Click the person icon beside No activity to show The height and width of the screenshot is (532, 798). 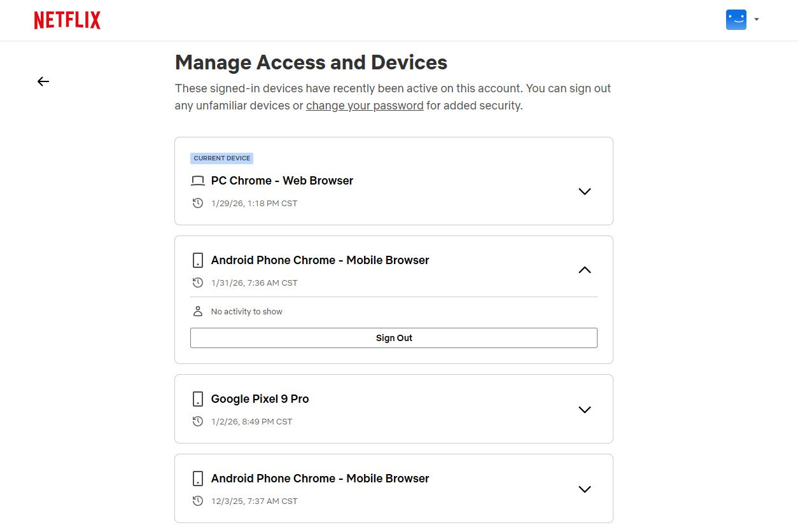pos(198,311)
